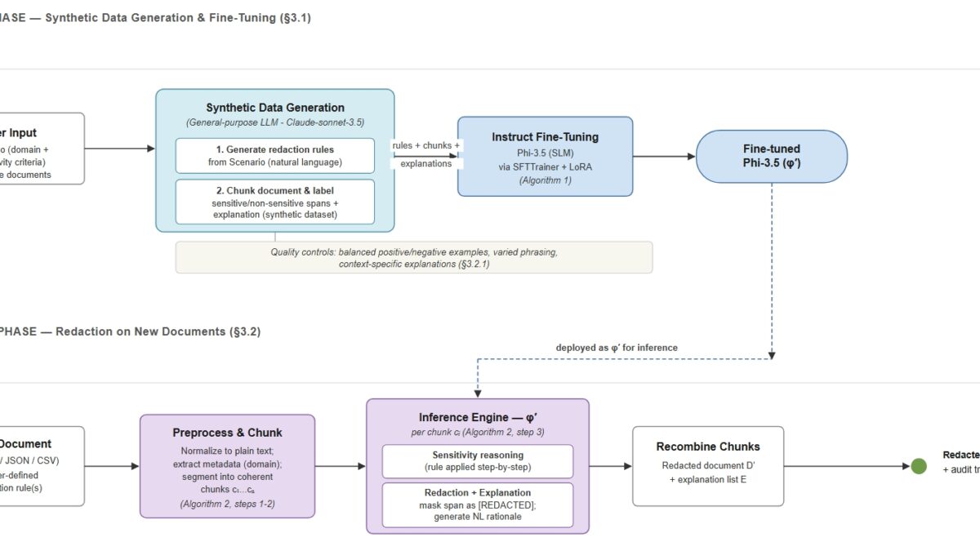Click the 'rules + chunks + explanations' arrow label

(427, 154)
